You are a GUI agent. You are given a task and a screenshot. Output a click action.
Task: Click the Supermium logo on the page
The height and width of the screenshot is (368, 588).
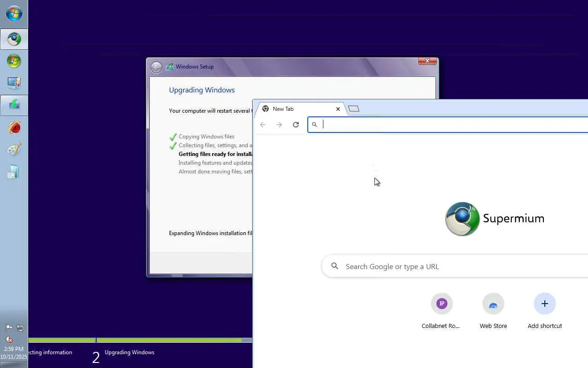point(495,218)
